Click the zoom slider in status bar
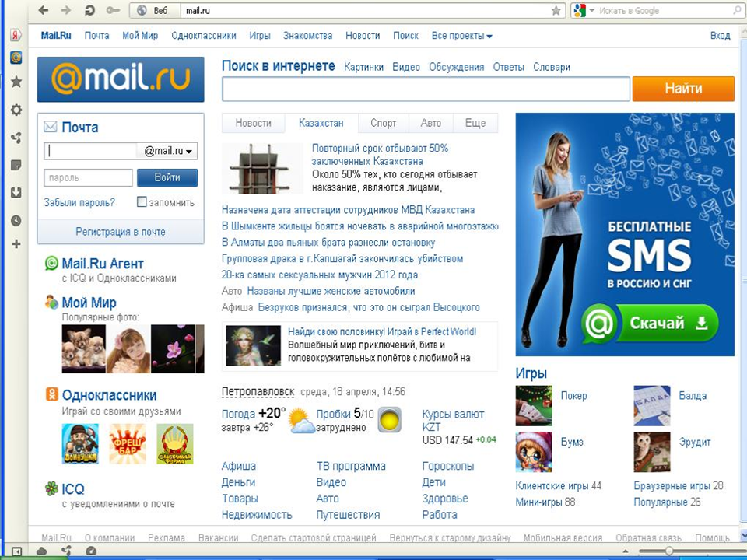Screen dimensions: 747x560 668,551
